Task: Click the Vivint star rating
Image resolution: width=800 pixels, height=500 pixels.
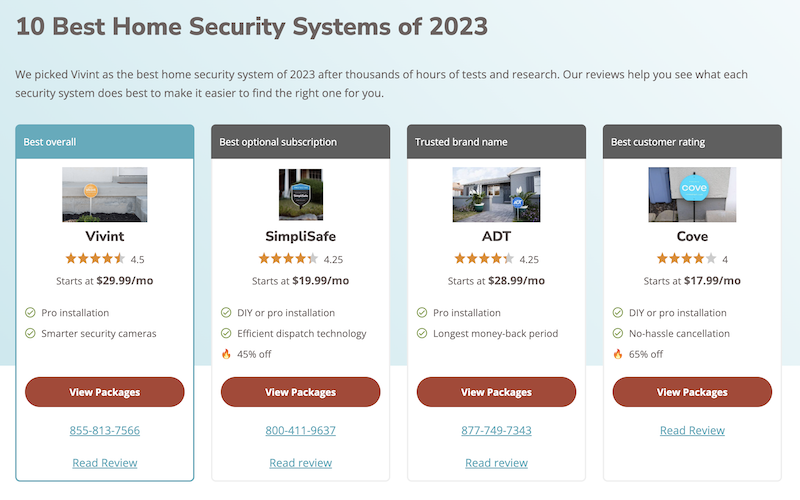Action: [x=96, y=259]
